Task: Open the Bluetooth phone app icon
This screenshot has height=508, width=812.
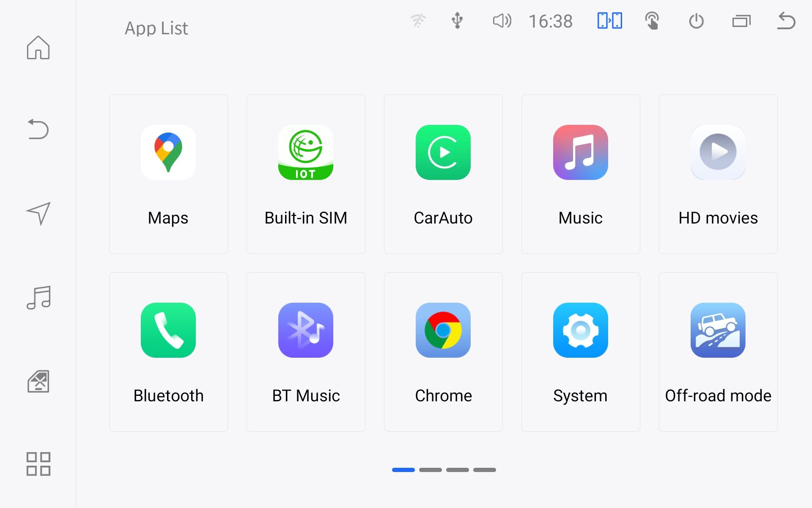Action: click(168, 330)
